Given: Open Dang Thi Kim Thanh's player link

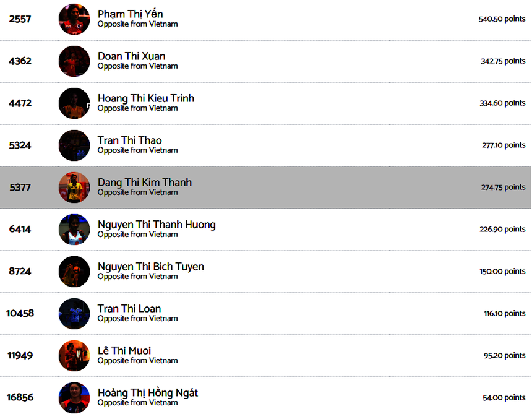Looking at the screenshot, I should pos(145,183).
